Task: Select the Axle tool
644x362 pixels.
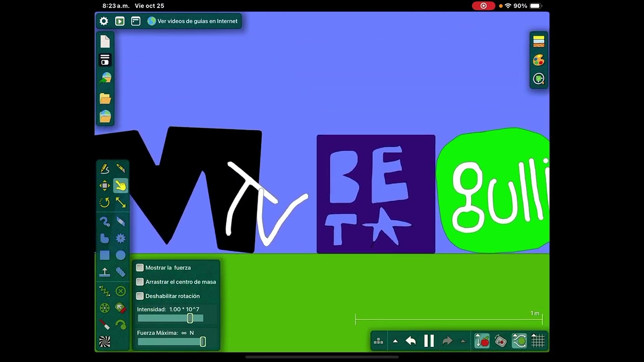Action: (105, 308)
